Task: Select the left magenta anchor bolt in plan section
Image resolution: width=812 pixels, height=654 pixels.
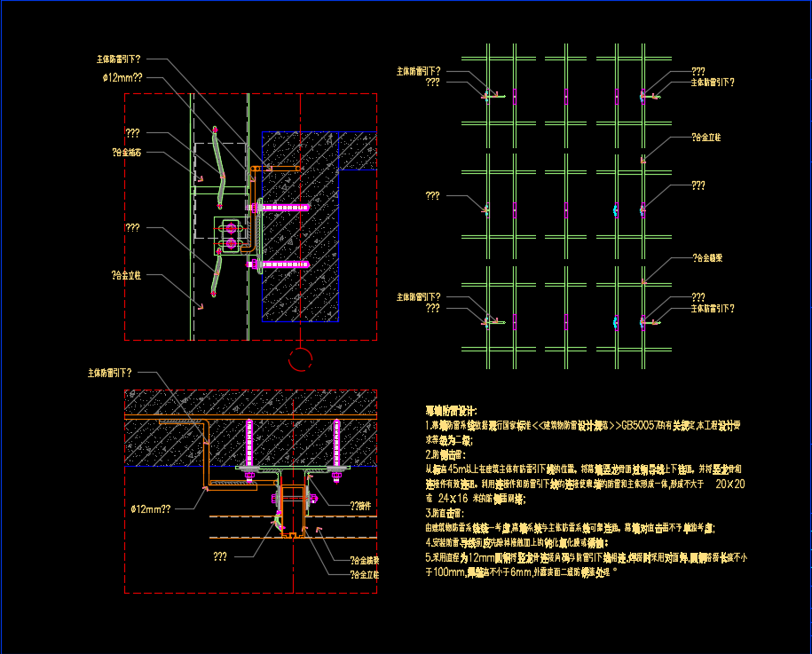Action: pos(249,443)
